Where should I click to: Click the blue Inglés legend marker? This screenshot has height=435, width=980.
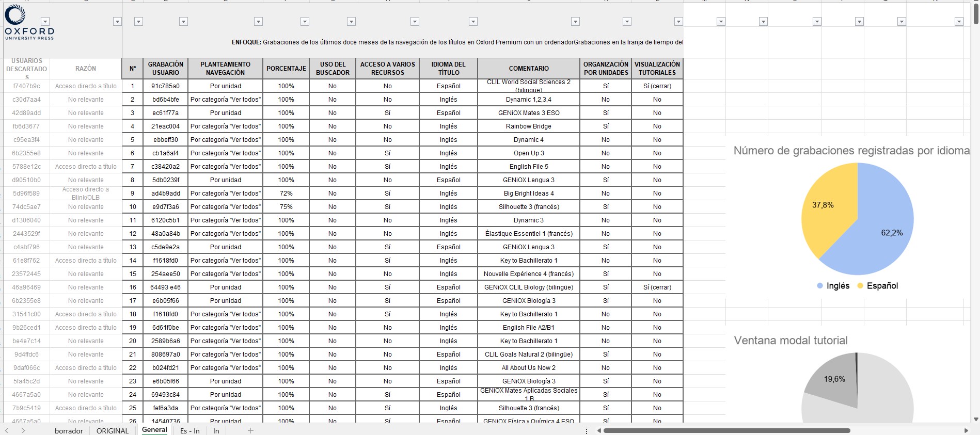(820, 286)
